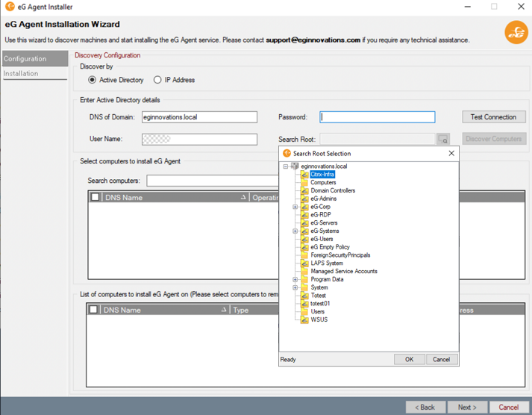Select the eginnovations.local root label
This screenshot has width=532, height=415.
pos(324,166)
